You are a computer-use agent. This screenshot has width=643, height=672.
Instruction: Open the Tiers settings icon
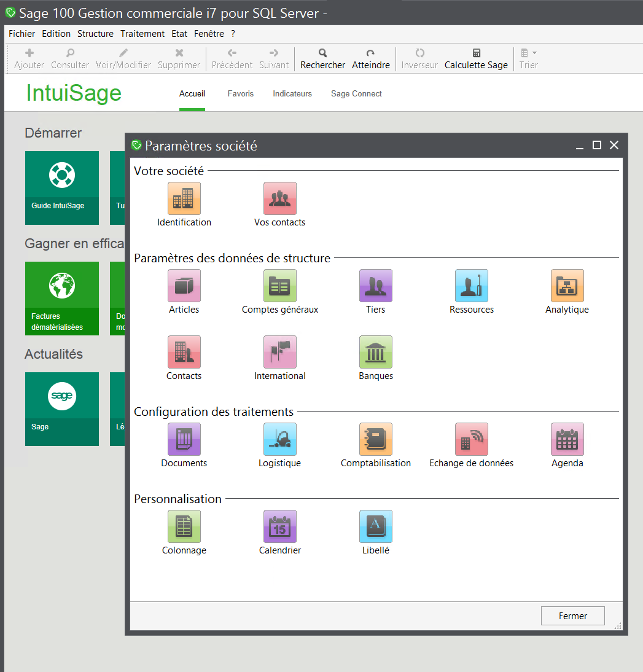click(375, 286)
